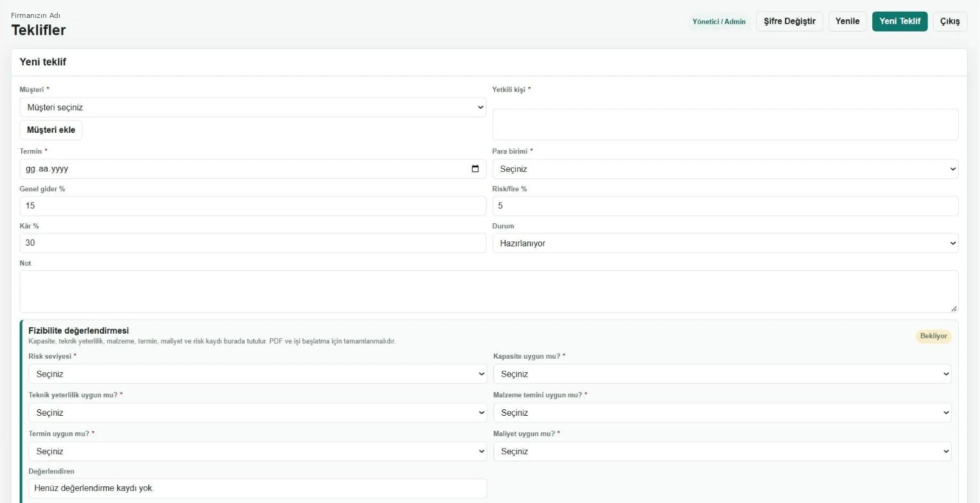Image resolution: width=980 pixels, height=503 pixels.
Task: Expand the Termin uygun mu dropdown
Action: pos(257,451)
